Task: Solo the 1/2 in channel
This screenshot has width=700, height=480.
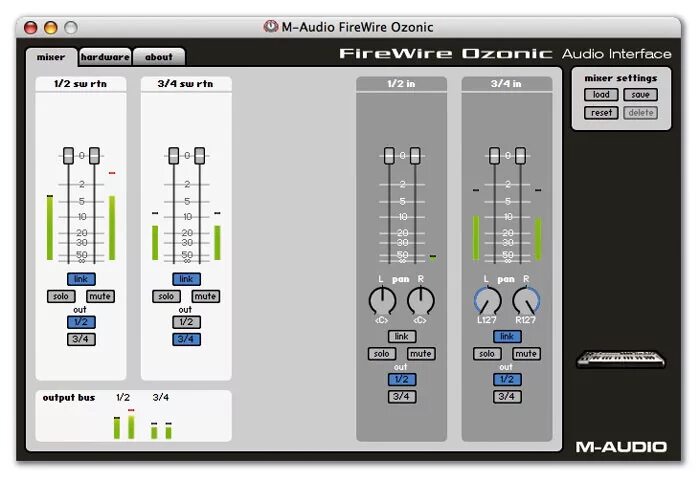Action: point(382,354)
